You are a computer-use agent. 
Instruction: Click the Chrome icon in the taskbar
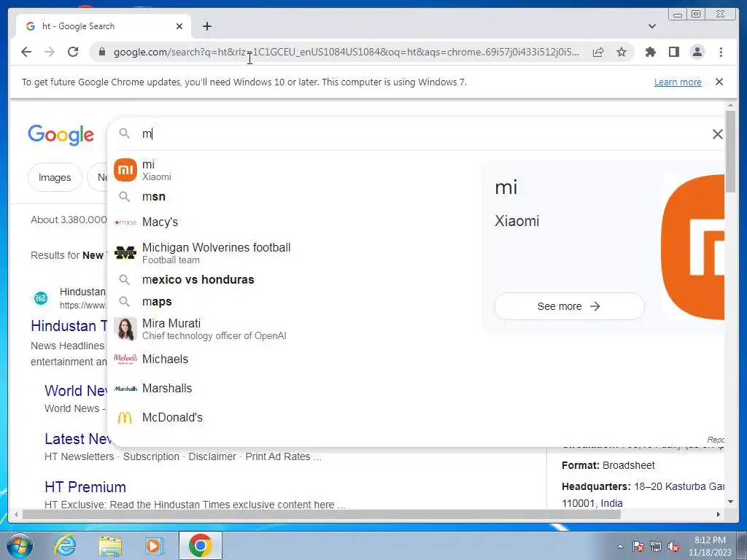click(200, 545)
